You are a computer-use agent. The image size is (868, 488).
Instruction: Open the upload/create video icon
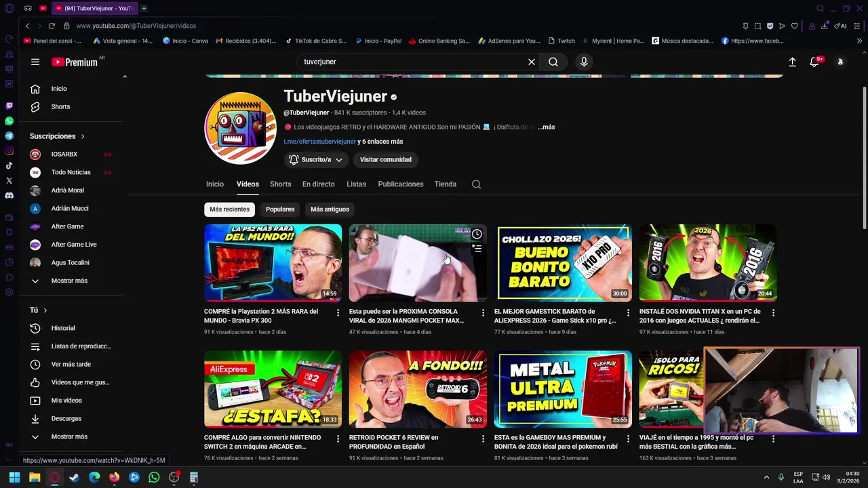[x=792, y=62]
